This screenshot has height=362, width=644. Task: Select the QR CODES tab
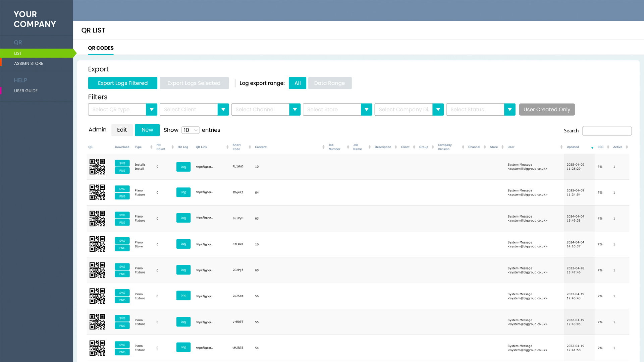click(101, 48)
